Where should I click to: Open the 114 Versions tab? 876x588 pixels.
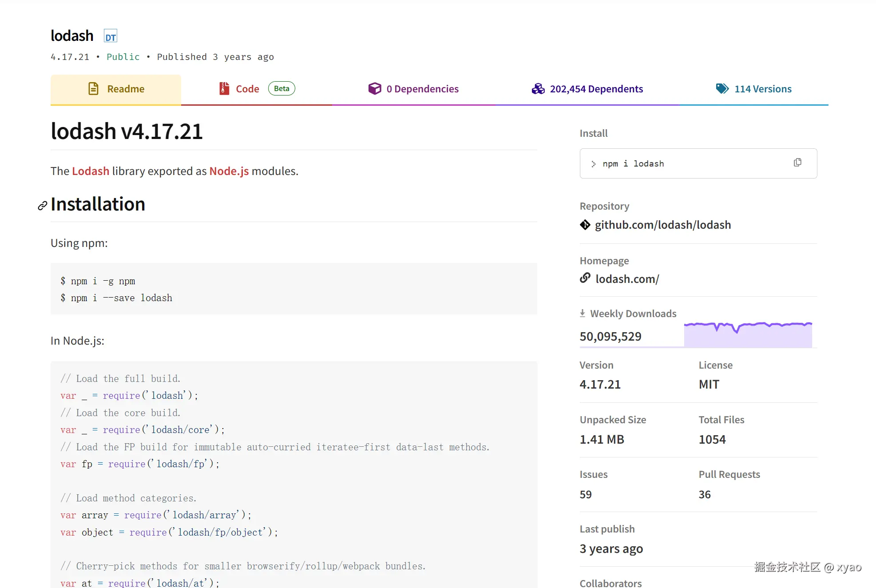762,89
